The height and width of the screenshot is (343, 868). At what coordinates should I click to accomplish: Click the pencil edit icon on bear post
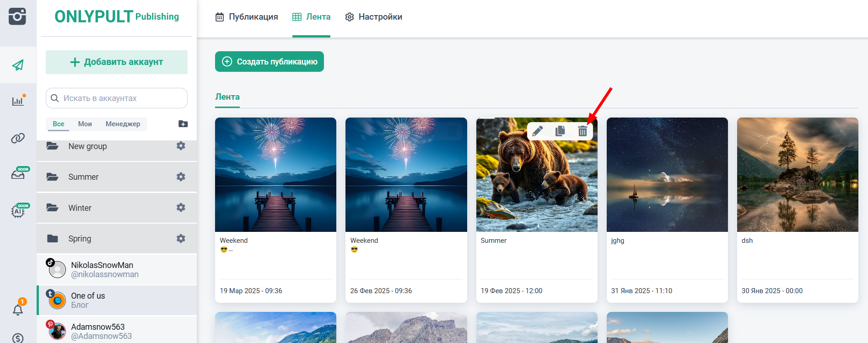538,131
